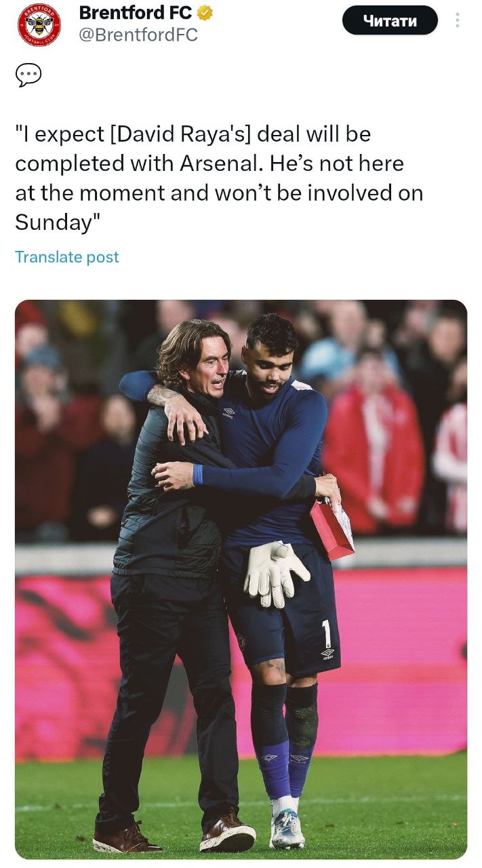Click the Umbro logo on the shorts
482x868 pixels.
tap(327, 654)
